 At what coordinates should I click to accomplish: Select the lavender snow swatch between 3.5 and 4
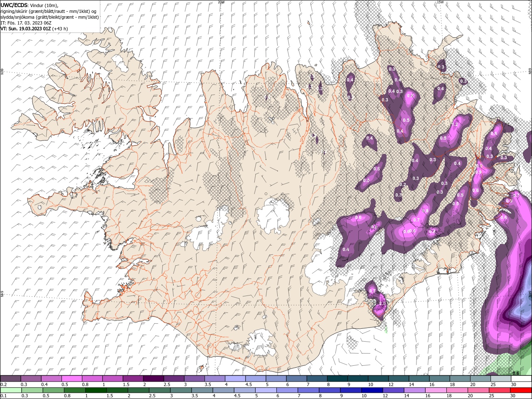214,379
